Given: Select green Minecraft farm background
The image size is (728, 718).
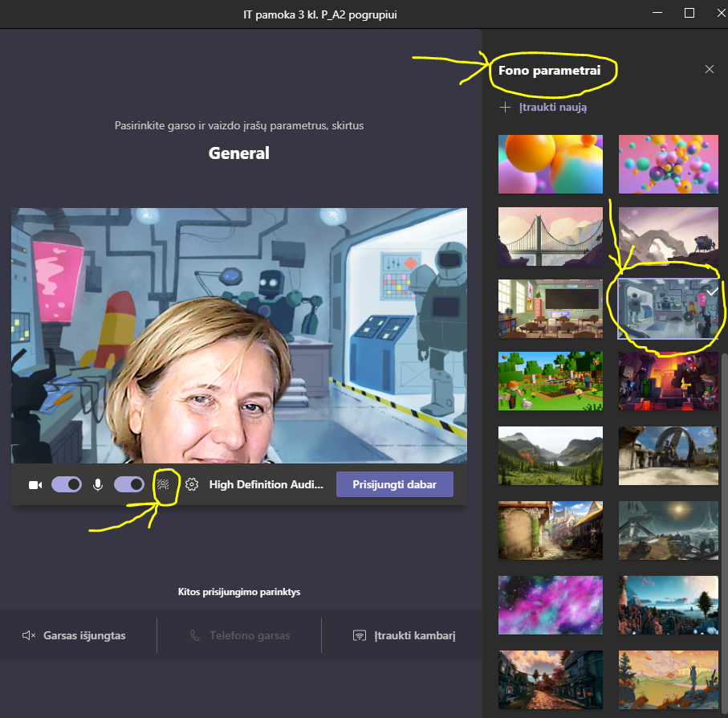Looking at the screenshot, I should [550, 381].
